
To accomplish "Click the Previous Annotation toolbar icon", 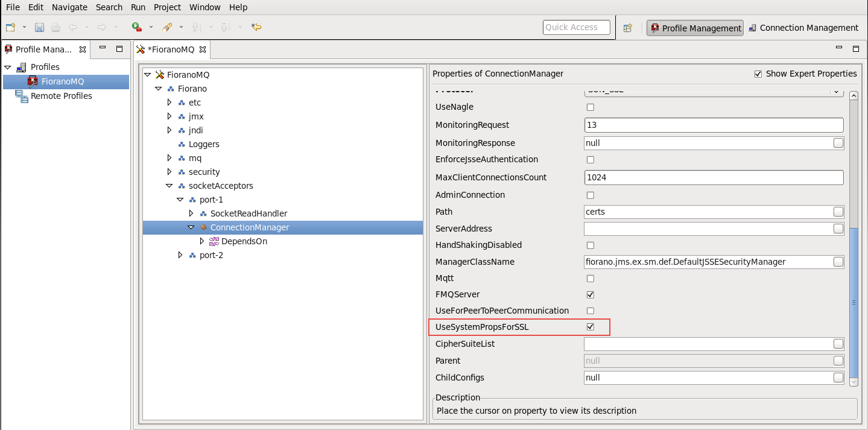I will click(225, 27).
